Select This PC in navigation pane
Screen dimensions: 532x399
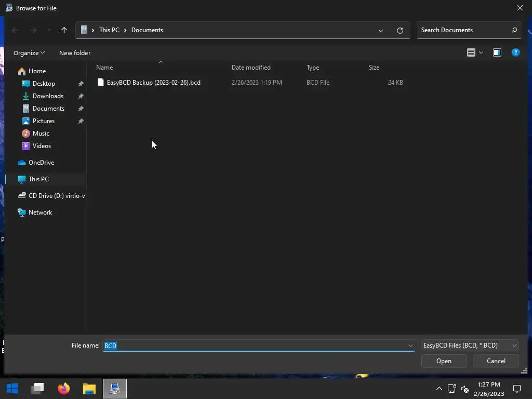(38, 179)
